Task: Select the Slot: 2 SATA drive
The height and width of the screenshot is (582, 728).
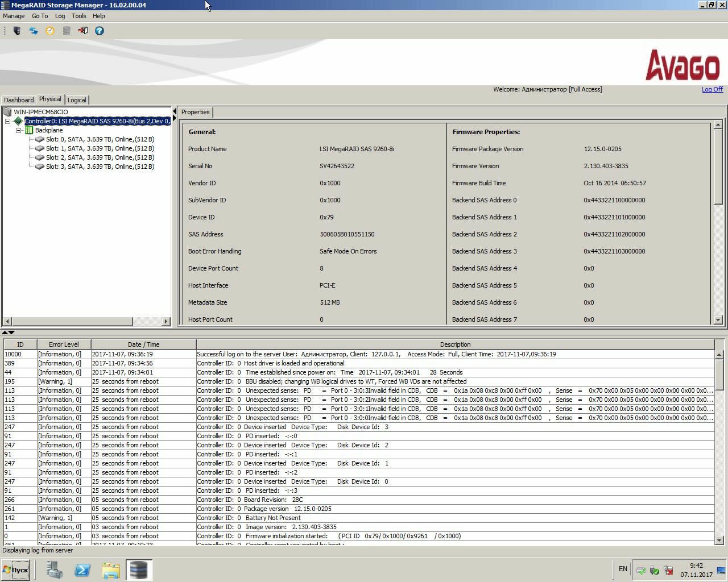Action: coord(100,157)
